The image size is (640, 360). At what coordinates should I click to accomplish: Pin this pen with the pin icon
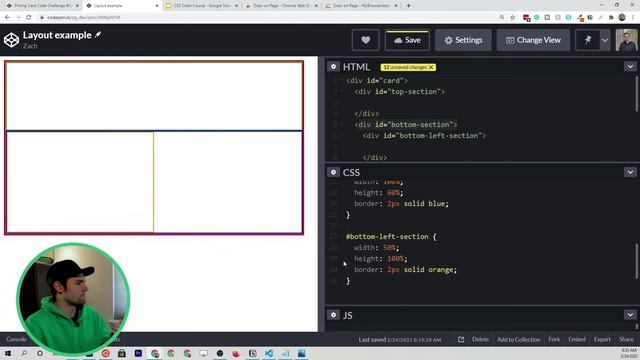coord(588,40)
